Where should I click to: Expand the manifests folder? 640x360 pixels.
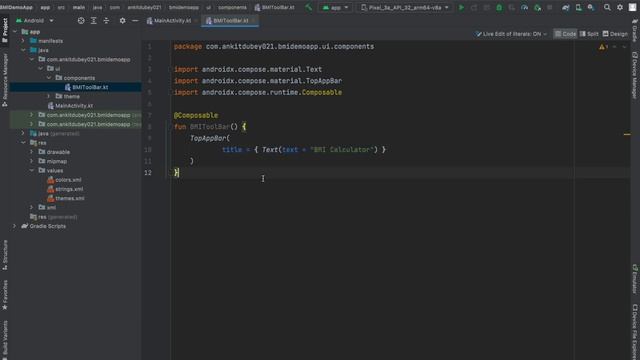[x=23, y=41]
